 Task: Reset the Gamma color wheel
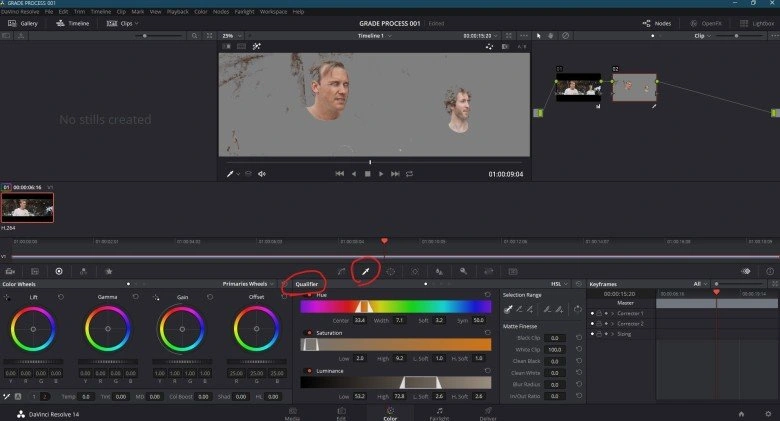click(135, 297)
